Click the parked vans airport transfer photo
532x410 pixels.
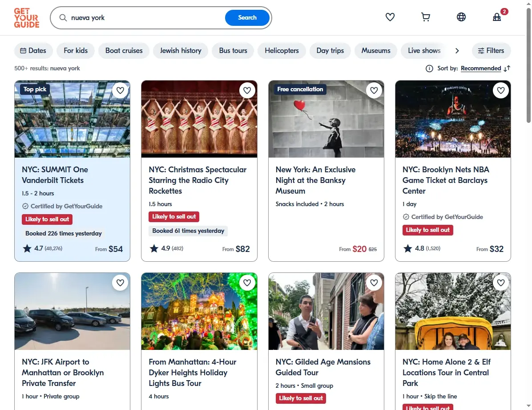[72, 311]
